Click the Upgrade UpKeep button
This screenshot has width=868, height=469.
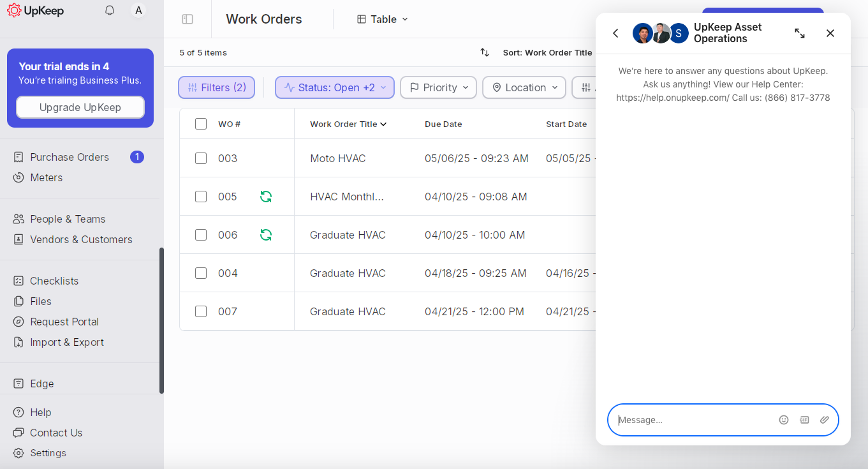click(80, 107)
